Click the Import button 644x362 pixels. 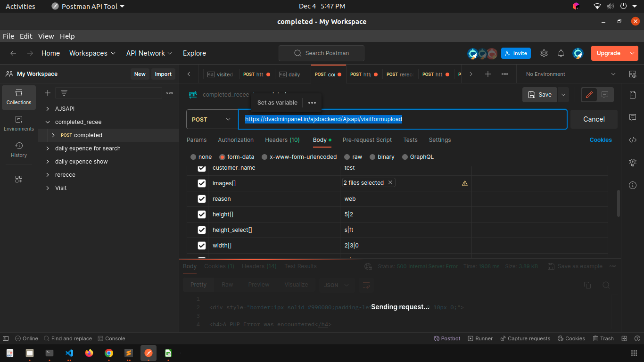coord(163,74)
